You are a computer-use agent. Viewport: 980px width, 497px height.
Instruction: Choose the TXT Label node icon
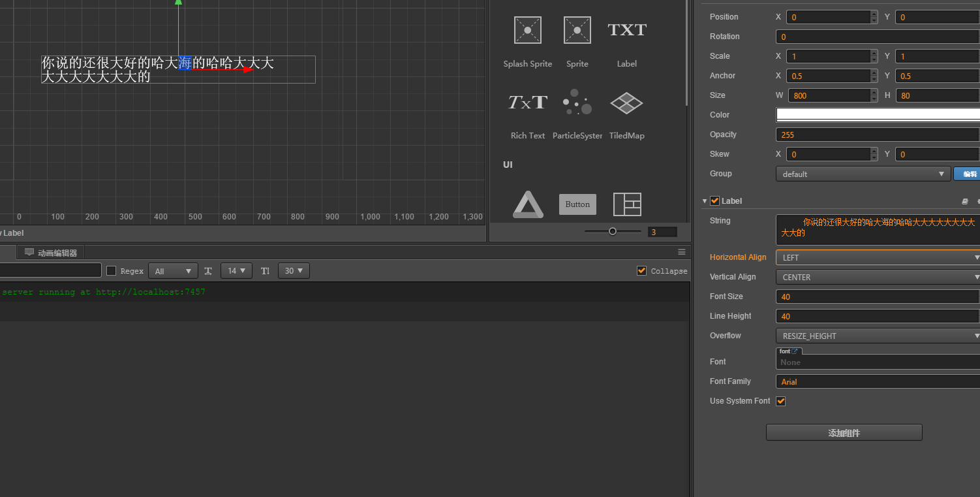coord(626,30)
